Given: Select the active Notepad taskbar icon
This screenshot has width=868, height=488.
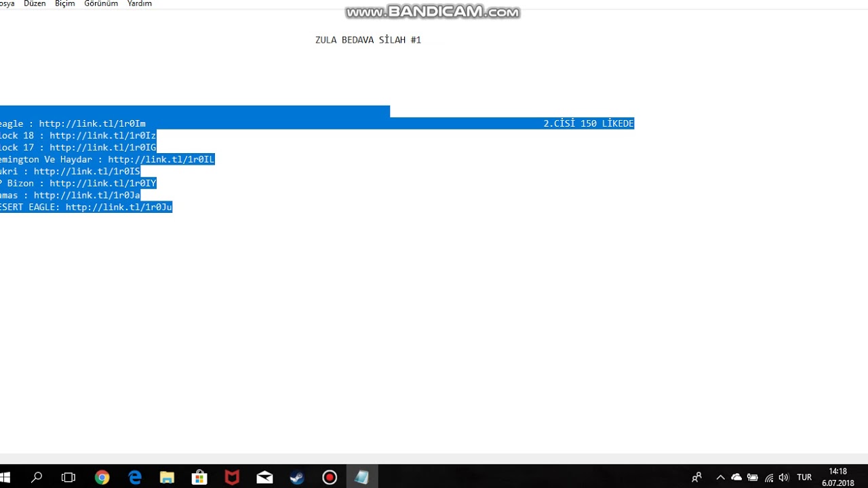Looking at the screenshot, I should point(362,477).
